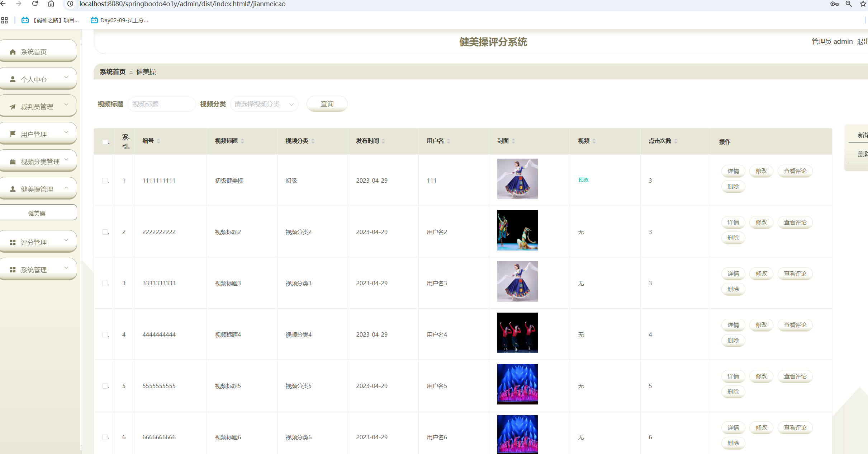The height and width of the screenshot is (454, 868).
Task: Click the stamp icon beside 健美操管理
Action: 13,189
